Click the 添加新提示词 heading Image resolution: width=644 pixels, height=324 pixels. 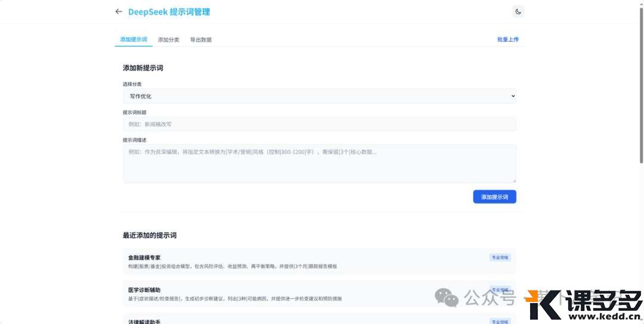(x=143, y=68)
